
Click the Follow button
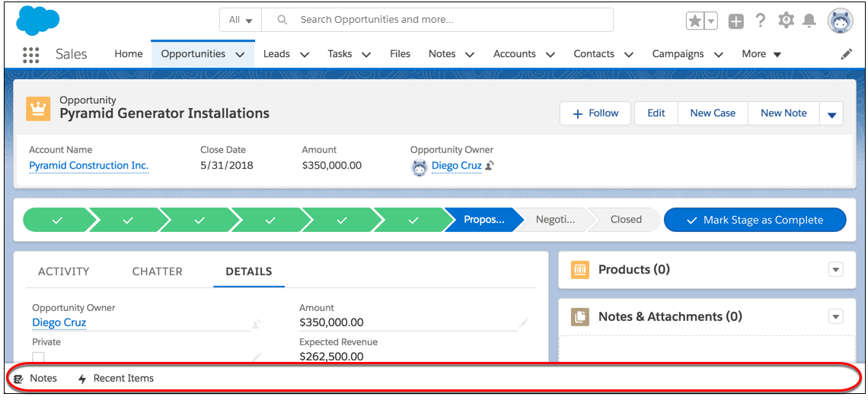coord(595,113)
